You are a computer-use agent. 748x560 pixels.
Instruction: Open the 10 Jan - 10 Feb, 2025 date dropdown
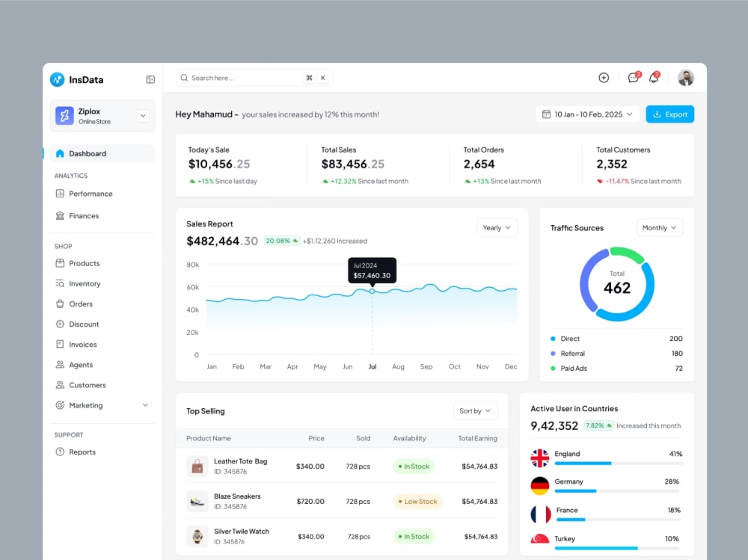(x=588, y=114)
